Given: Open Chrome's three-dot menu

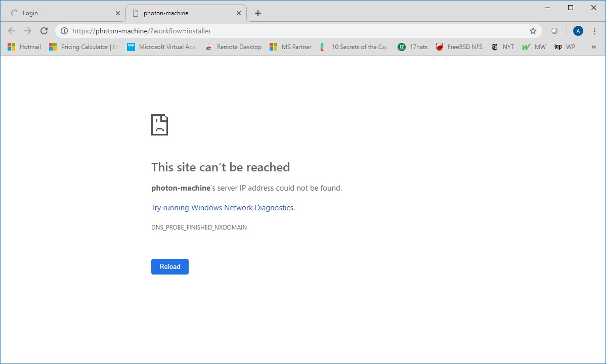Looking at the screenshot, I should click(594, 31).
